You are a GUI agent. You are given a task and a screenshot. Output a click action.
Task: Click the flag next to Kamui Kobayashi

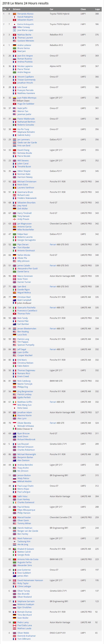tap(15, 24)
